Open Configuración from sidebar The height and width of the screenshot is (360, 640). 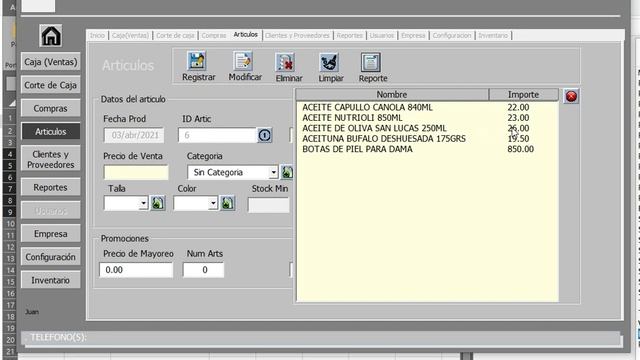(x=51, y=257)
